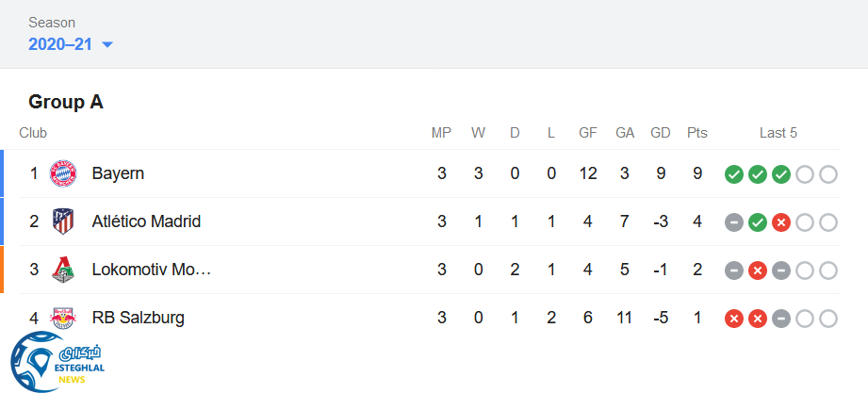Click the Atlético Madrid crest icon
Viewport: 868px width, 410px height.
tap(63, 221)
